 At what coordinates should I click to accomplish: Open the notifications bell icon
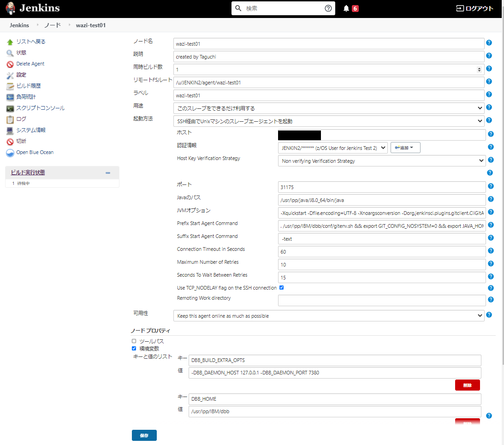click(346, 8)
